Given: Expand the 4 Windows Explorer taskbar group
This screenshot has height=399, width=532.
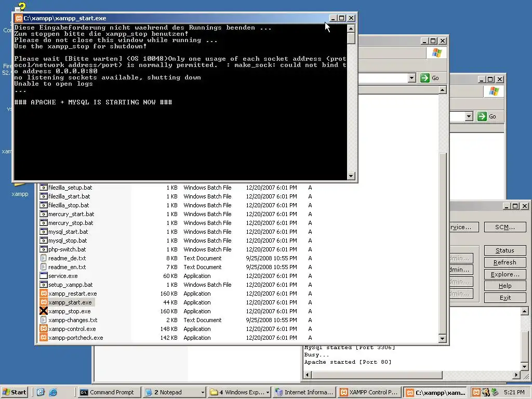Looking at the screenshot, I should [268, 392].
